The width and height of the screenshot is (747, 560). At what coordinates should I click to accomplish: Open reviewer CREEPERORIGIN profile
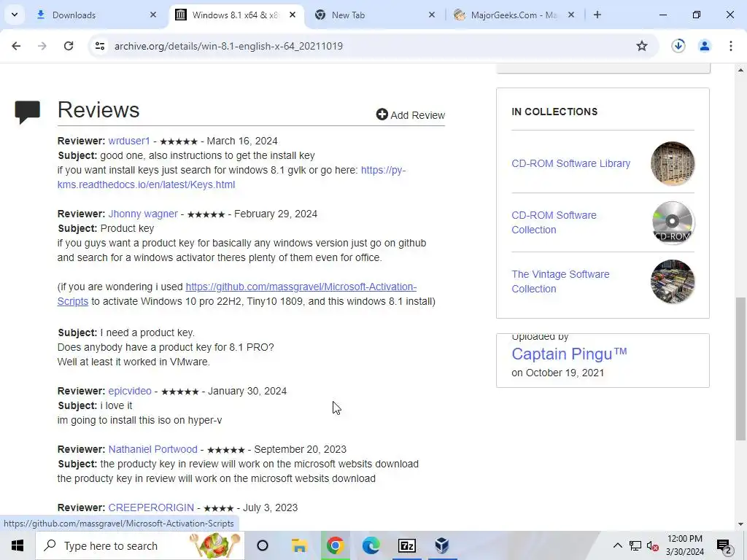point(151,507)
